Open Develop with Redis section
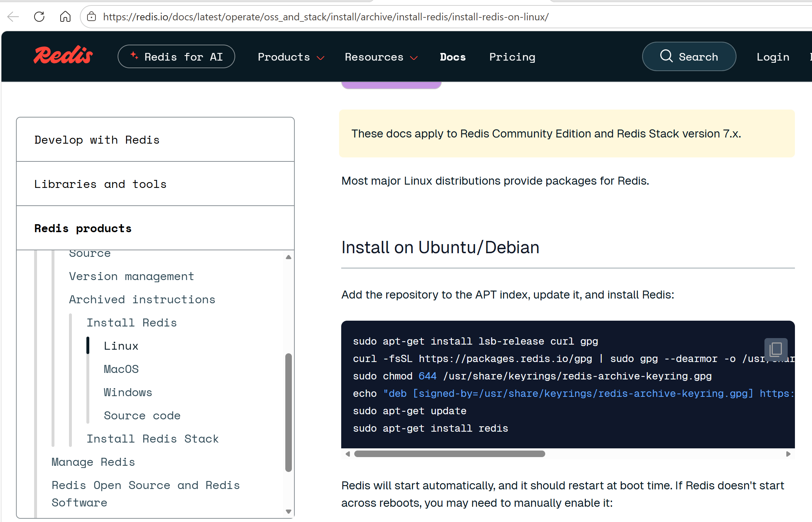The height and width of the screenshot is (522, 812). point(155,140)
